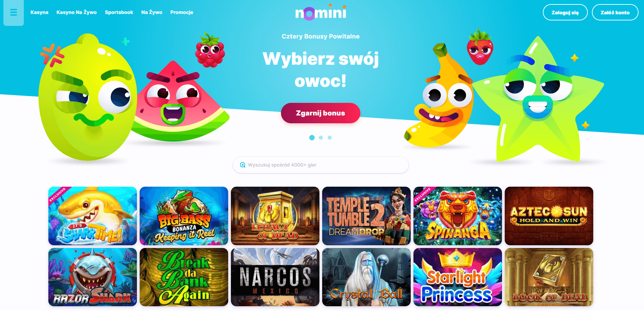Open the hamburger menu icon
The image size is (644, 311).
[x=14, y=13]
